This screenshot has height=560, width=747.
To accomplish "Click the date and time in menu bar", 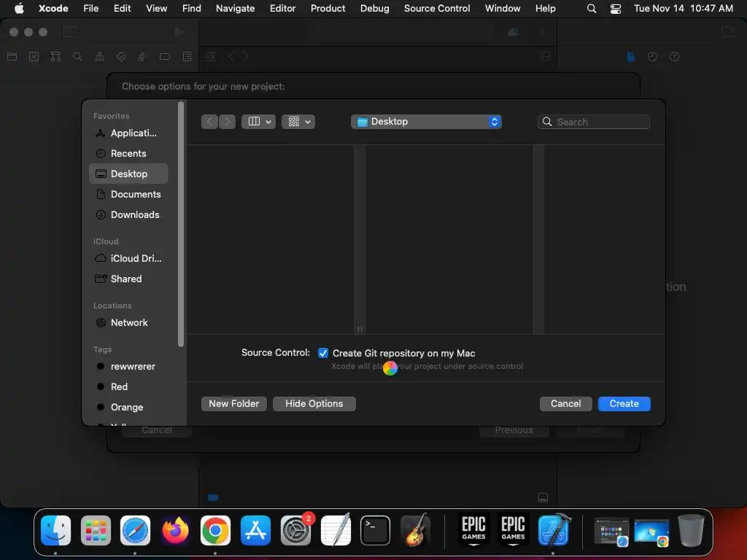I will pos(683,8).
